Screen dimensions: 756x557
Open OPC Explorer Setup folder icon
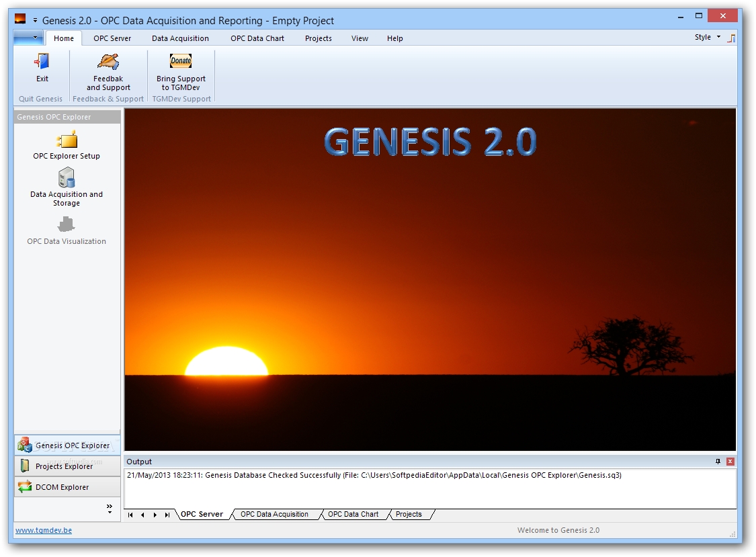(x=67, y=140)
